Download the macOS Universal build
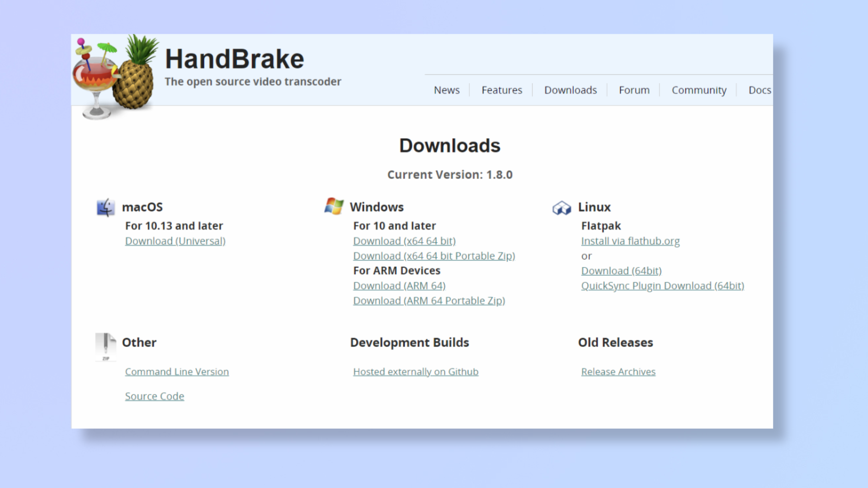Viewport: 868px width, 488px height. pos(175,241)
